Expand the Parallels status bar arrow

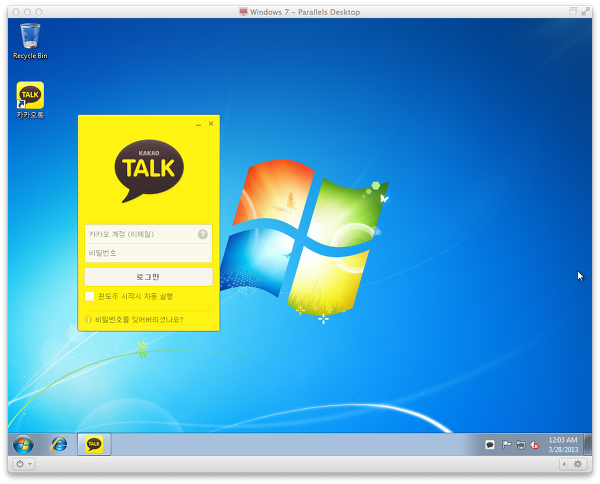[564, 464]
